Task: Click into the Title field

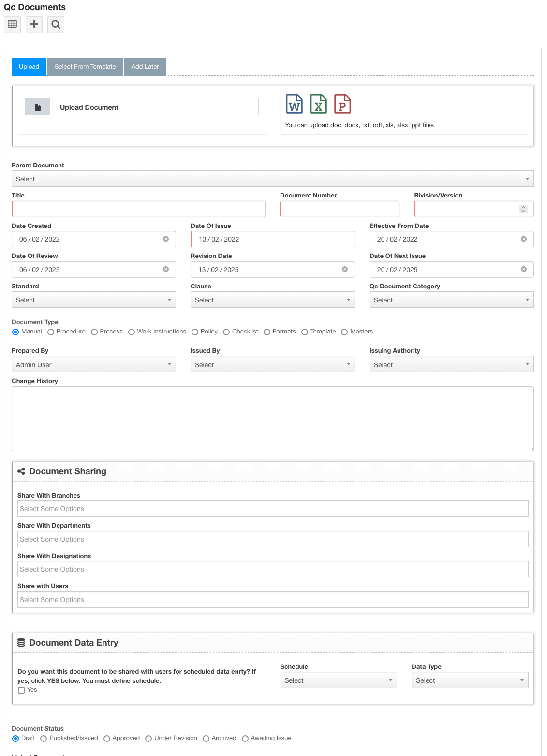Action: point(138,209)
